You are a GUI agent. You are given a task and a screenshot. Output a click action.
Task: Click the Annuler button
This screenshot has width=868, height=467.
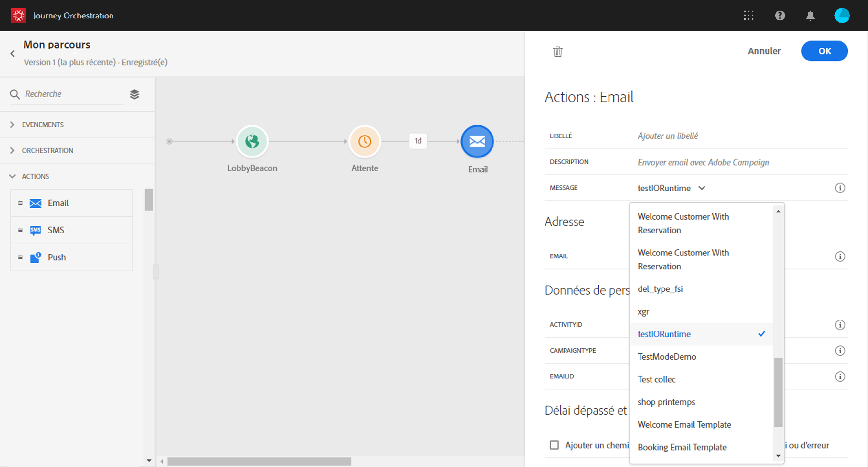pos(764,51)
